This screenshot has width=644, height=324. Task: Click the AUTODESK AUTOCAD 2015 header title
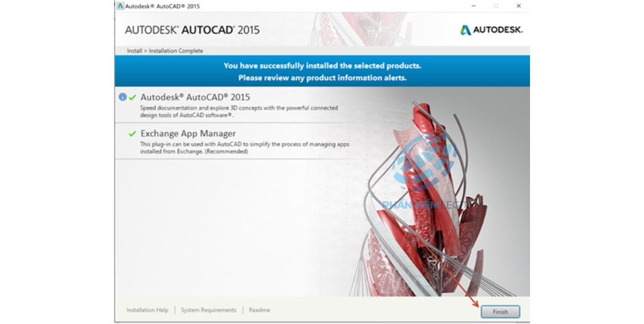(192, 30)
